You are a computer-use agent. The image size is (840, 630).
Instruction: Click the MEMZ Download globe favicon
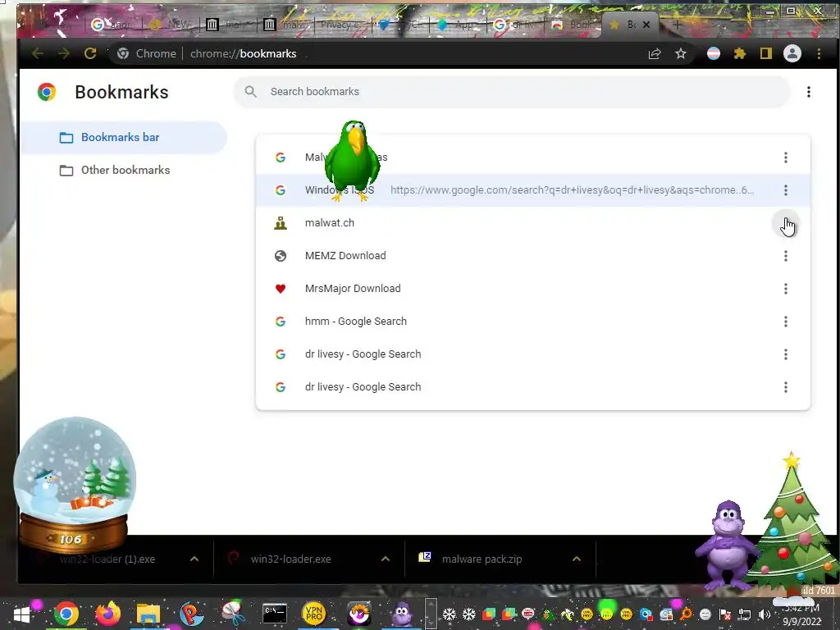click(x=281, y=256)
